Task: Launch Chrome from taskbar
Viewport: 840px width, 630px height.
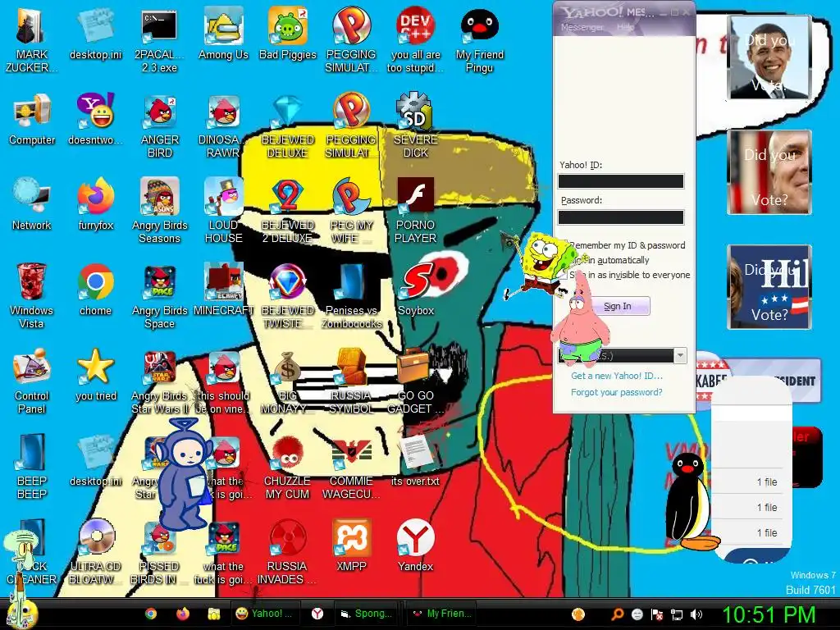Action: pos(151,614)
